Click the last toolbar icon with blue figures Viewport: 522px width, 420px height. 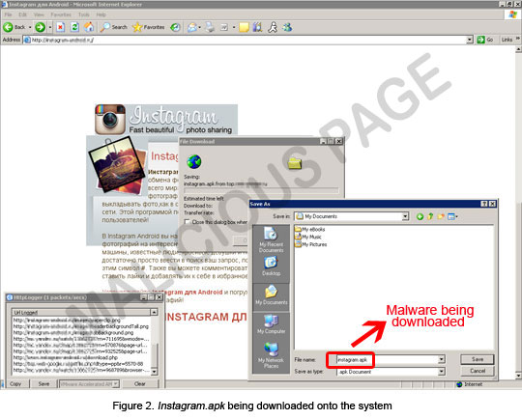point(287,27)
